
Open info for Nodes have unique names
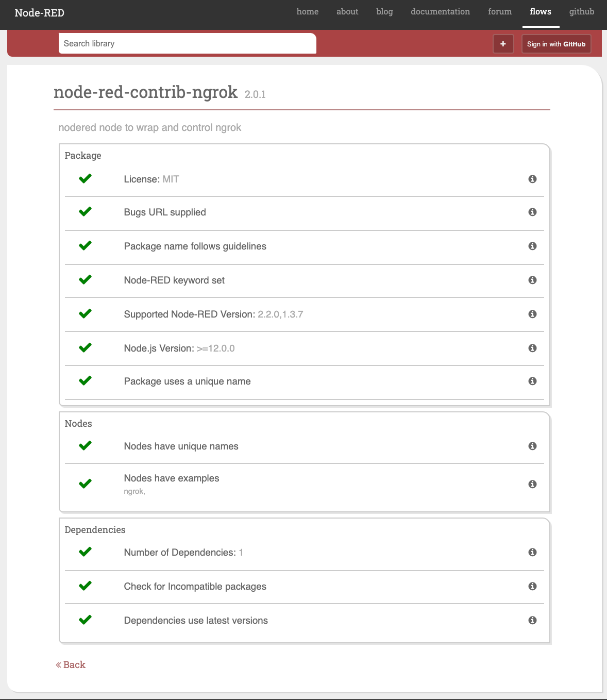(x=532, y=446)
